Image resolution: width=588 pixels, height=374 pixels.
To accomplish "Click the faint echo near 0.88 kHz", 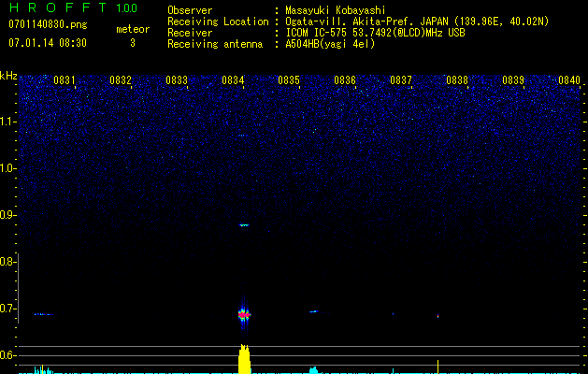I will (x=245, y=225).
